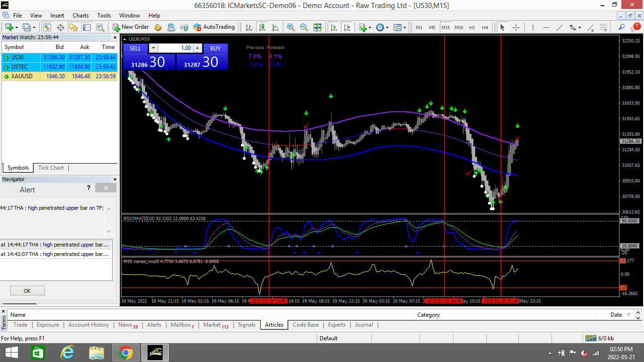The height and width of the screenshot is (362, 644).
Task: Open the search magnifier icon
Action: click(622, 27)
